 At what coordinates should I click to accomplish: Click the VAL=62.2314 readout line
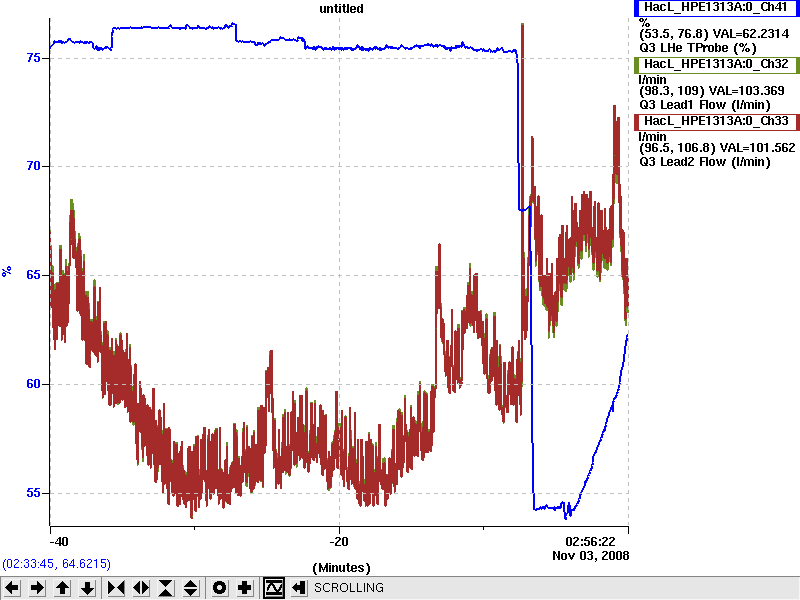click(714, 34)
